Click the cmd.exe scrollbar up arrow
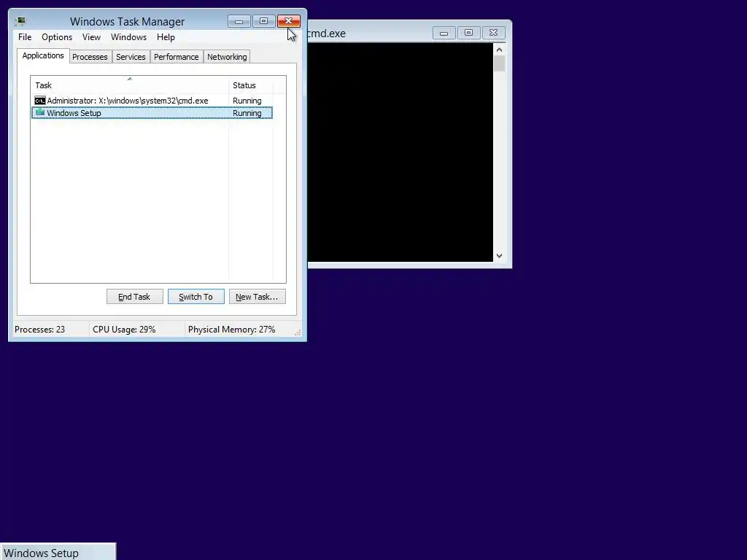 point(499,50)
